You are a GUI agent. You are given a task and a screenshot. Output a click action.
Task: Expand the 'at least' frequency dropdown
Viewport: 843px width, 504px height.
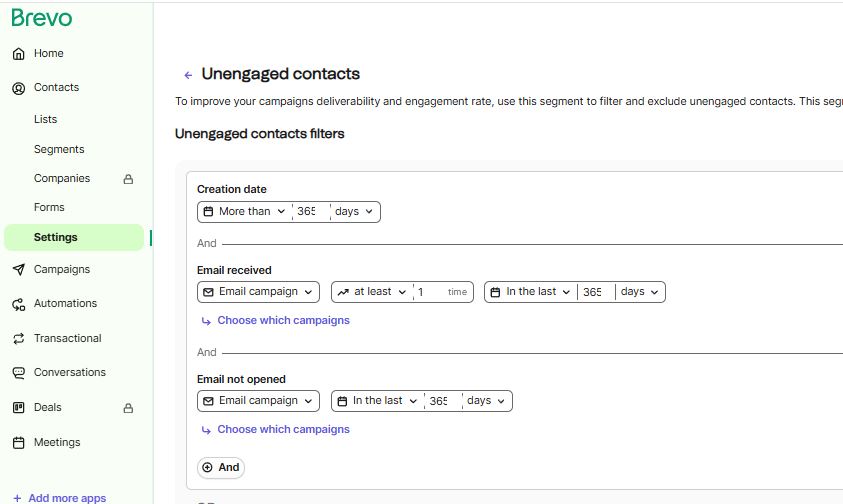click(x=372, y=292)
